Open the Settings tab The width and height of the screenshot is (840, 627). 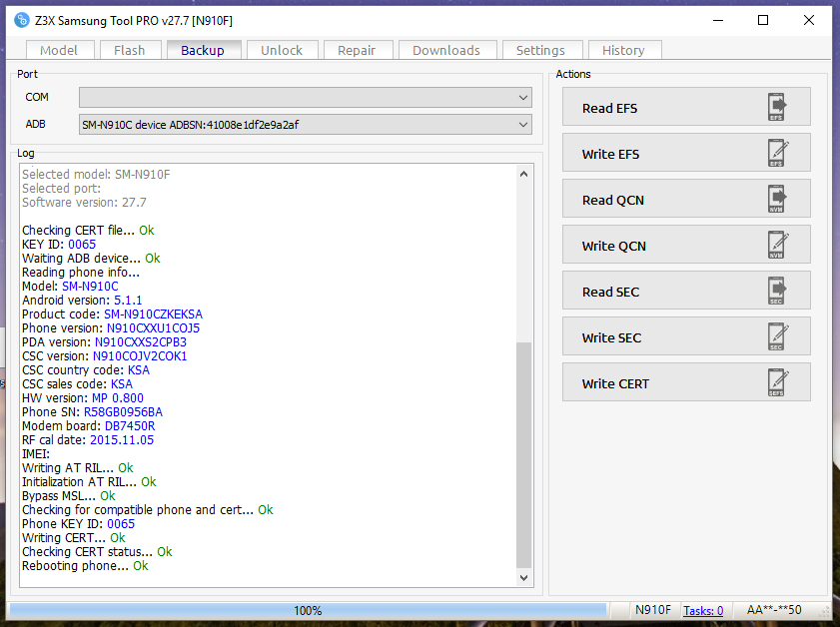[x=541, y=50]
